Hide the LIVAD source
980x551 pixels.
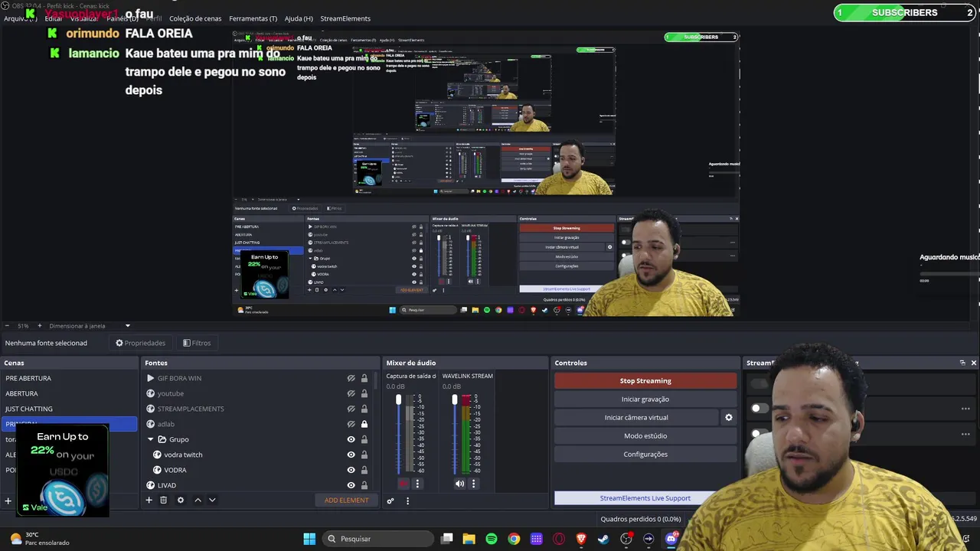(x=351, y=485)
